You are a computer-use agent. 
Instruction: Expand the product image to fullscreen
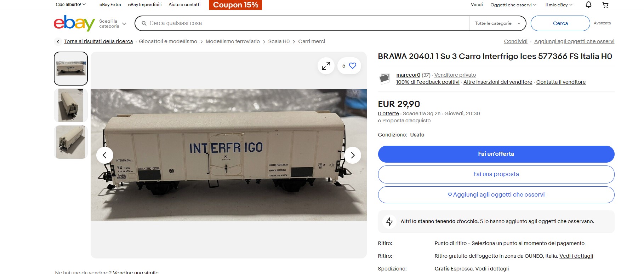pyautogui.click(x=326, y=66)
